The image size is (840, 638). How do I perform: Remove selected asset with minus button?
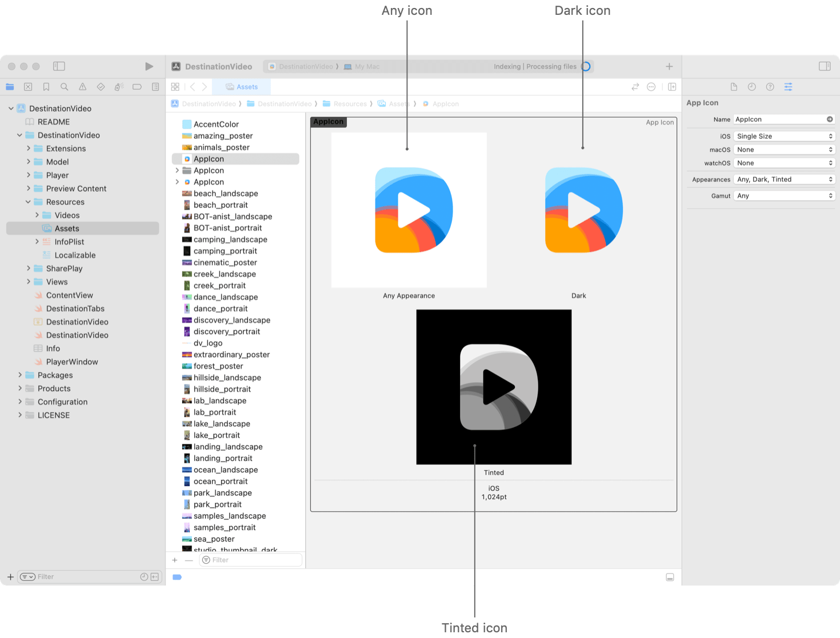coord(189,560)
